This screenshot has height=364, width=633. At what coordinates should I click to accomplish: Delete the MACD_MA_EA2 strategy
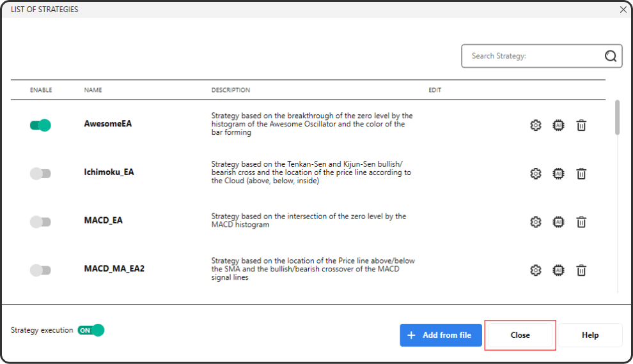pyautogui.click(x=581, y=270)
